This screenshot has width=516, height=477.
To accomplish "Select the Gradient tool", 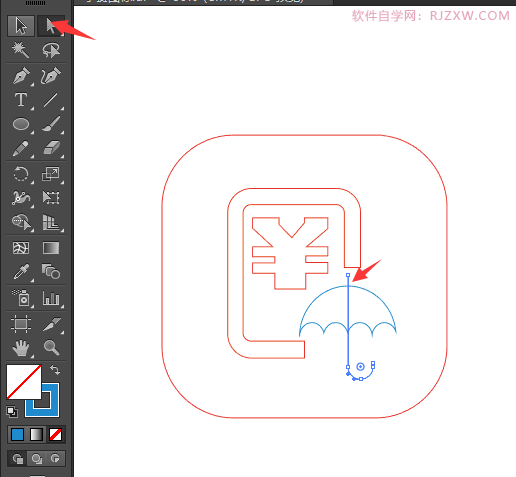I will coord(51,248).
